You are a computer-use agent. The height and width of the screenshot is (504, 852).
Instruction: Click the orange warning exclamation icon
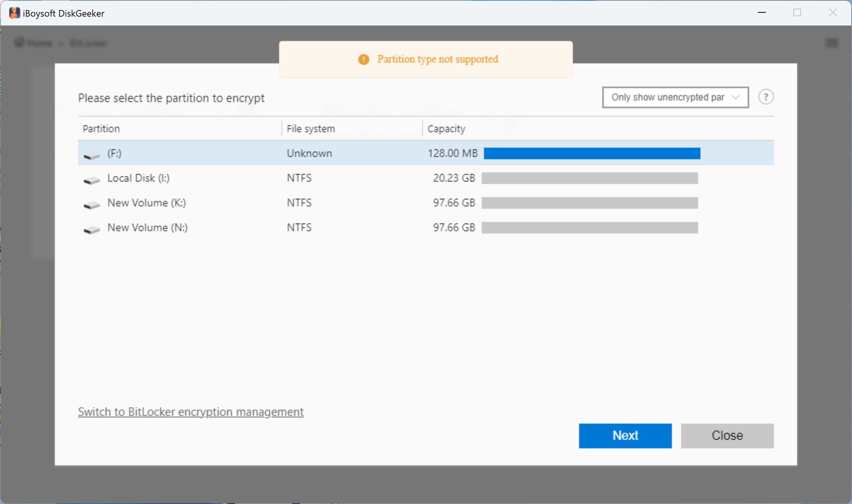click(x=363, y=60)
